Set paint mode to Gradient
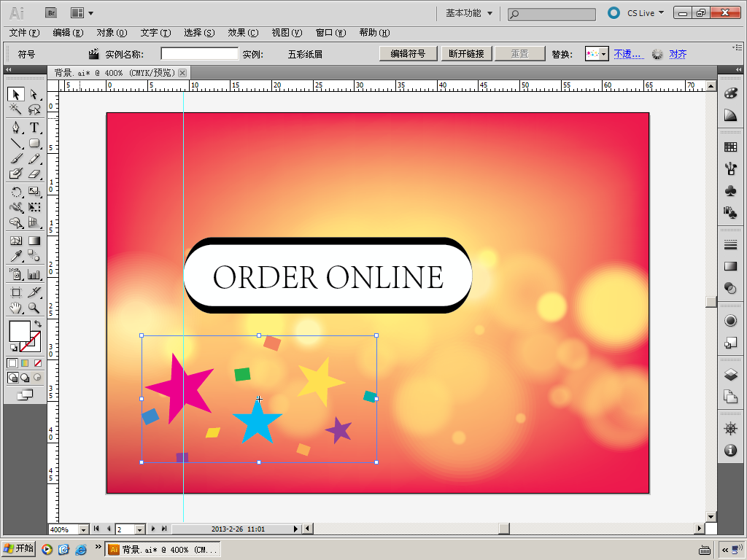This screenshot has height=560, width=747. pyautogui.click(x=25, y=363)
